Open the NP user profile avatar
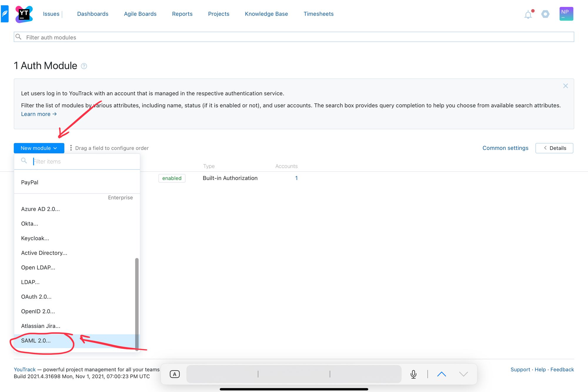The image size is (588, 392). [x=566, y=14]
